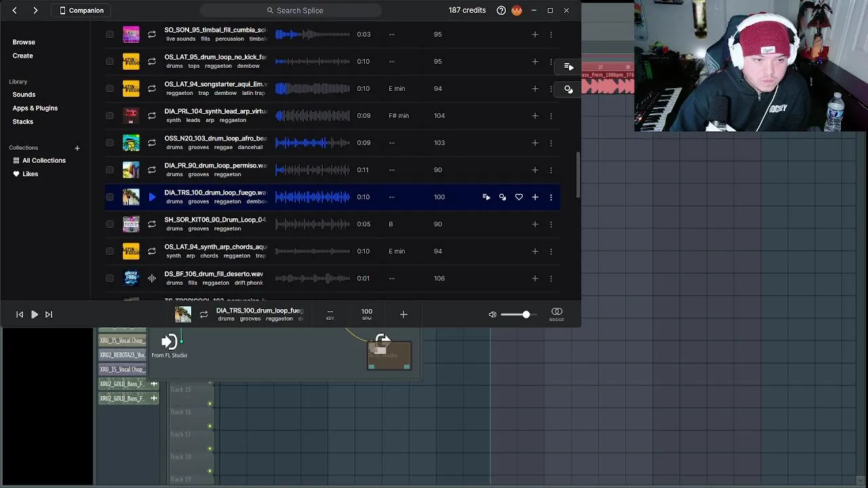Add DIA_PRL_104_synth_lead_arp with plus icon

[535, 115]
